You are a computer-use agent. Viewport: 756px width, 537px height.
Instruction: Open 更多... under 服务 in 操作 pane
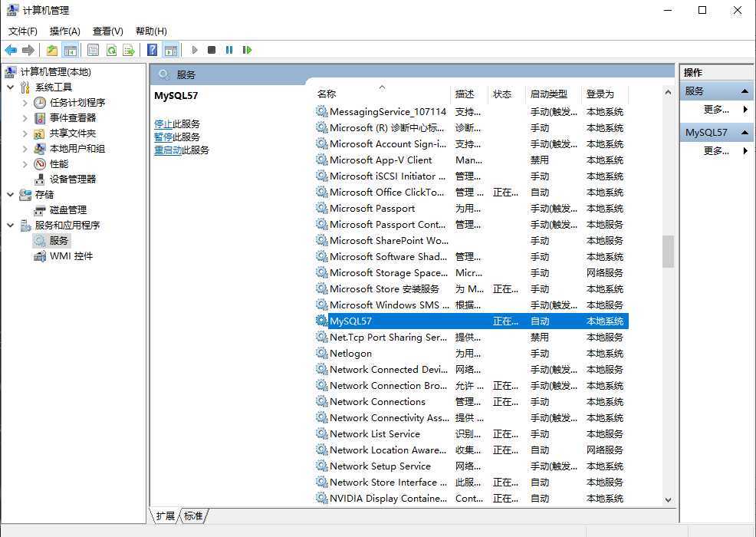[x=716, y=110]
